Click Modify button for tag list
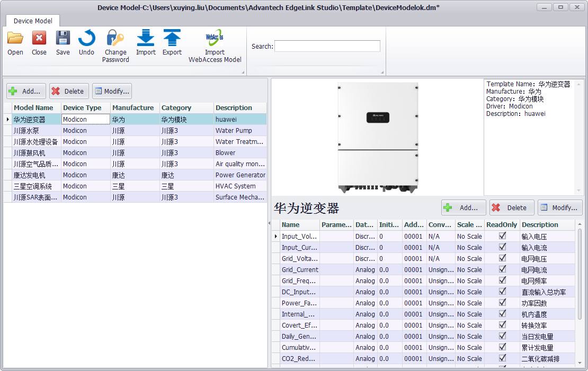 (x=560, y=207)
